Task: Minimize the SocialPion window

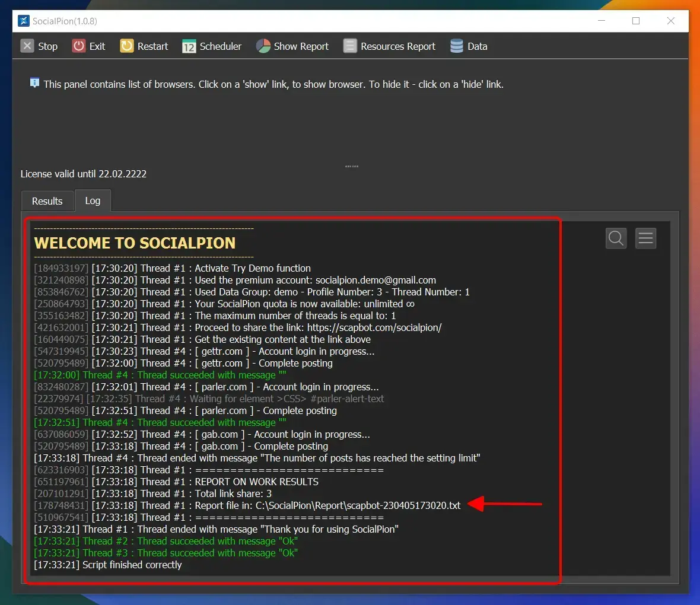Action: [x=602, y=21]
